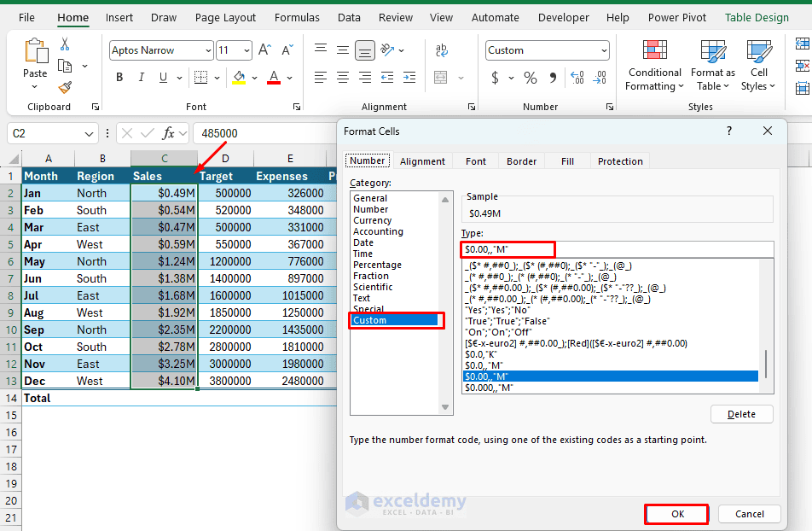
Task: Select Currency in Category list
Action: (373, 220)
